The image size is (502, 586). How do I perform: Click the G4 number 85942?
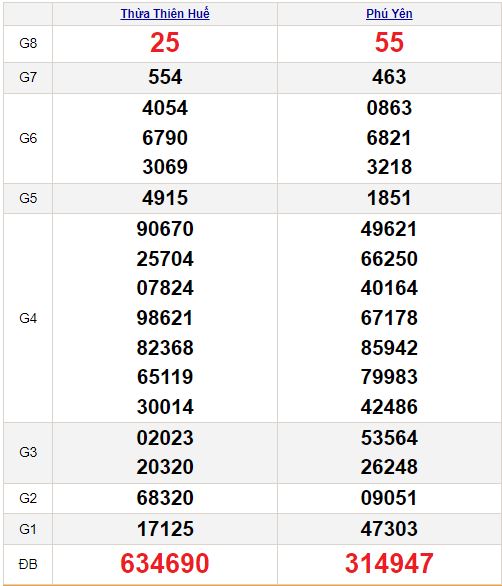389,348
